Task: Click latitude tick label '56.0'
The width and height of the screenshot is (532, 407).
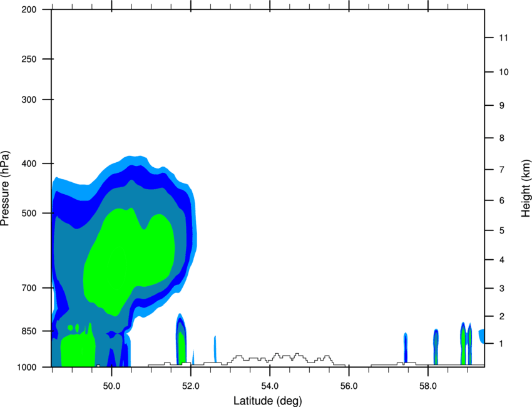Action: [349, 386]
